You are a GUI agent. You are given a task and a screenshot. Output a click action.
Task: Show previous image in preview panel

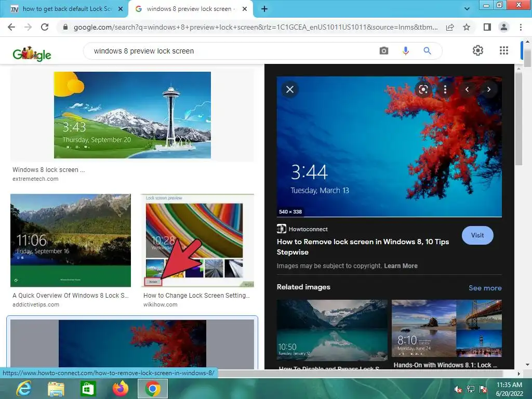(x=467, y=89)
